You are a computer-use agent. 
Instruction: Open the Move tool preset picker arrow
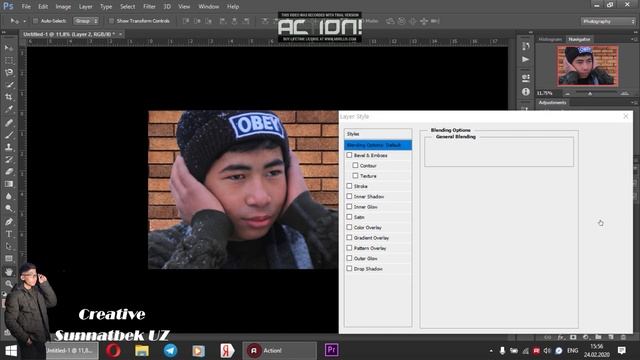(24, 21)
